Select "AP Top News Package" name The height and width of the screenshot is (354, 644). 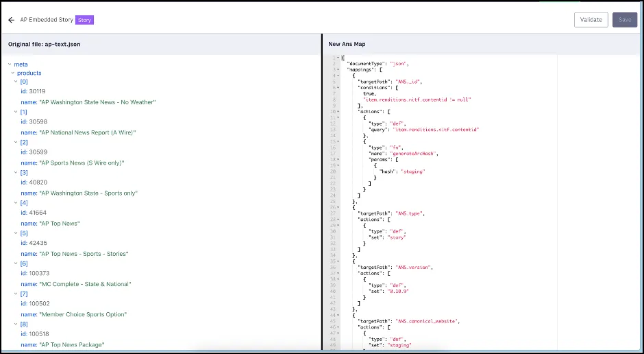[72, 344]
